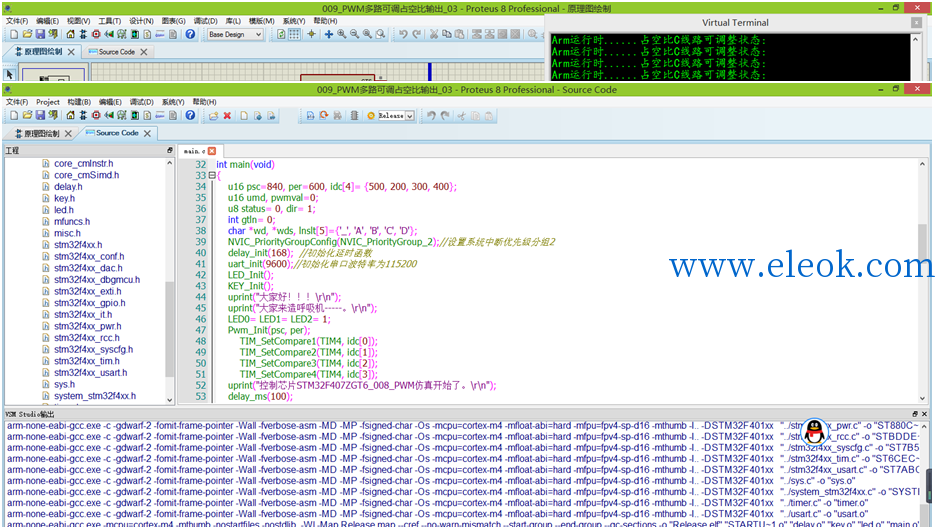Open the Release build configuration dropdown
The width and height of the screenshot is (935, 527).
[396, 116]
